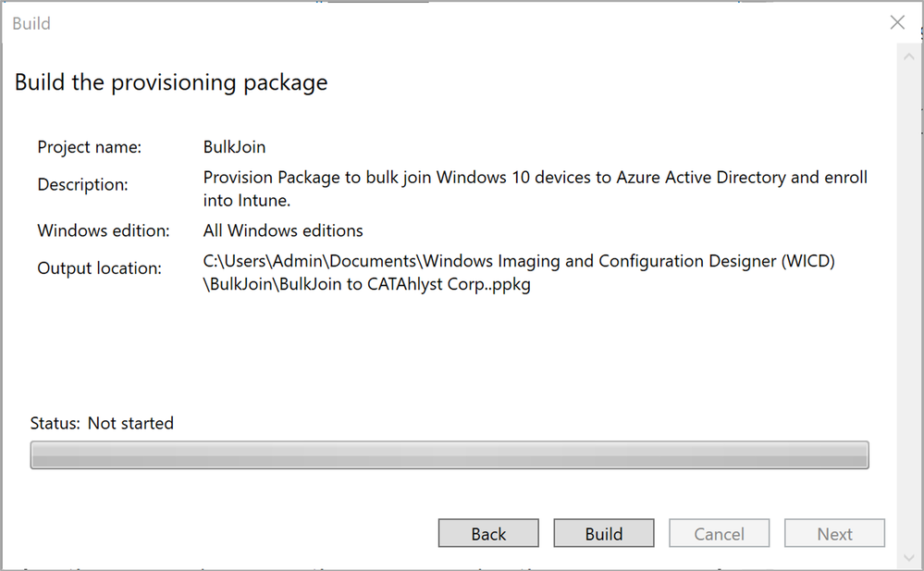Click the 'Output location:' label
Viewport: 924px width, 571px height.
99,268
